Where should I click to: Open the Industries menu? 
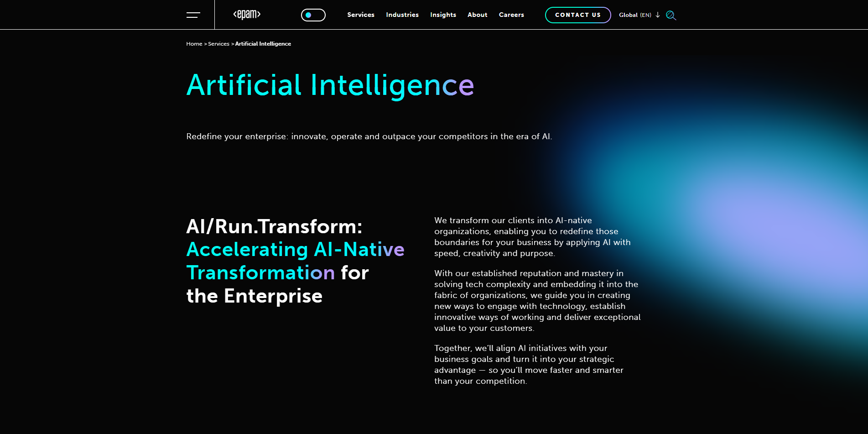pyautogui.click(x=402, y=15)
